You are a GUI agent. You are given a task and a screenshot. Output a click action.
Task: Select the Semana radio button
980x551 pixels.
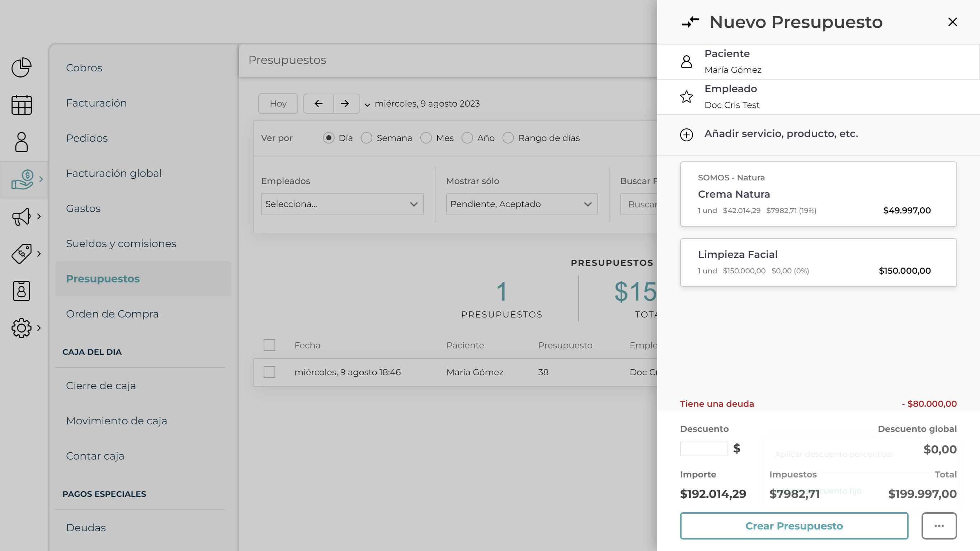(x=366, y=138)
